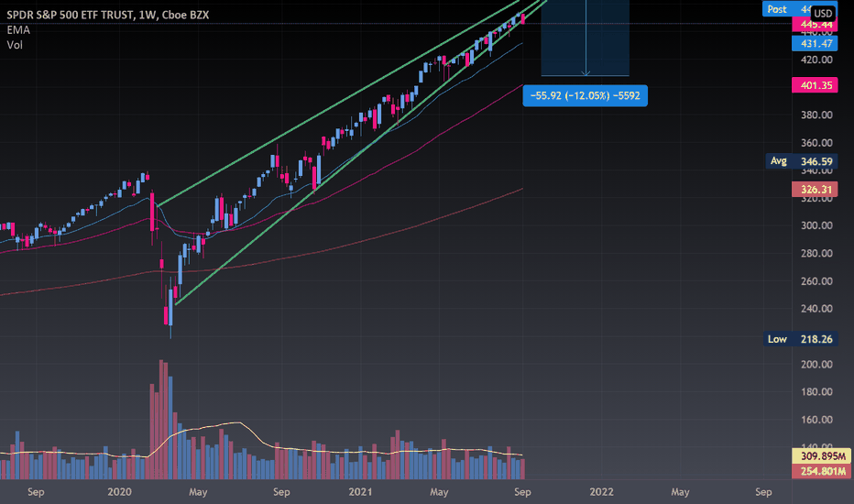Select the Vol indicator label

tap(15, 45)
